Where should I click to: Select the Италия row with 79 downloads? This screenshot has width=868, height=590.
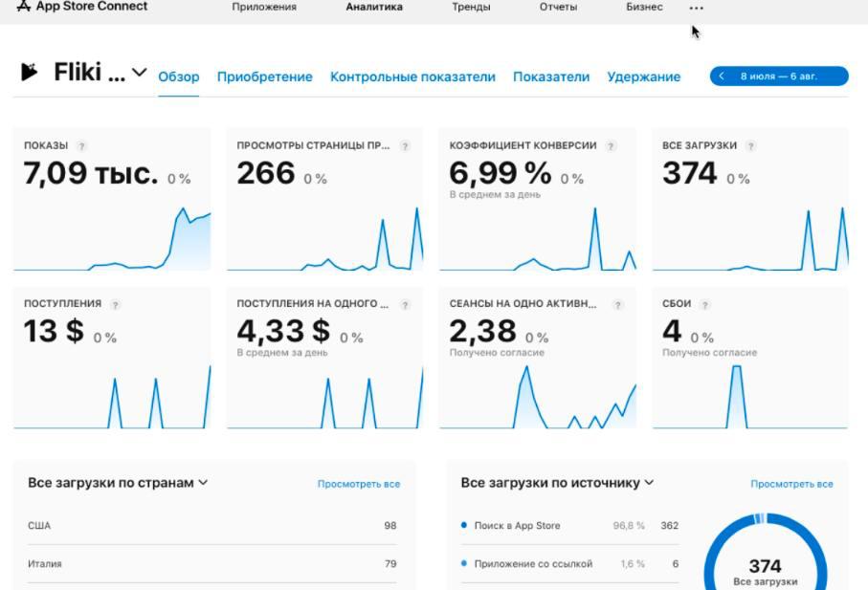coord(212,563)
